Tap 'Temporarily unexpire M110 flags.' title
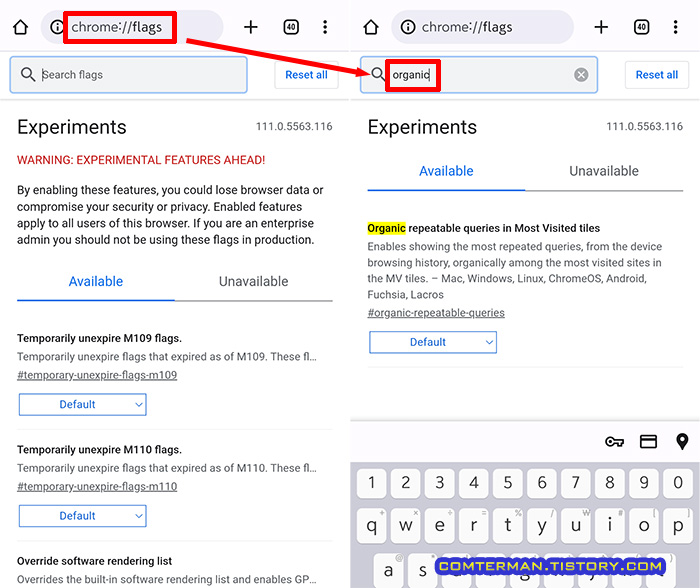The image size is (700, 588). [x=99, y=450]
